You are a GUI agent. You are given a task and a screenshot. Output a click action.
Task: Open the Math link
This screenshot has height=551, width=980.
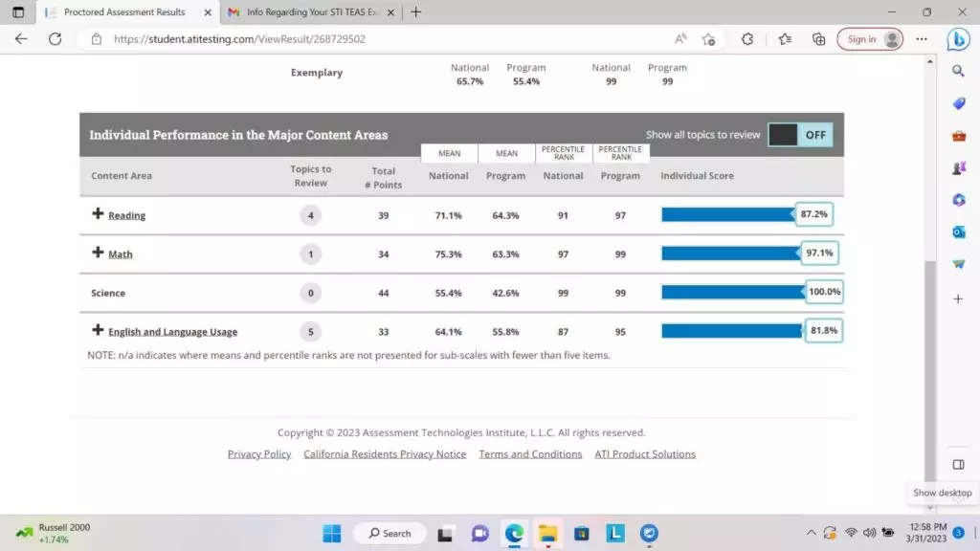[121, 254]
